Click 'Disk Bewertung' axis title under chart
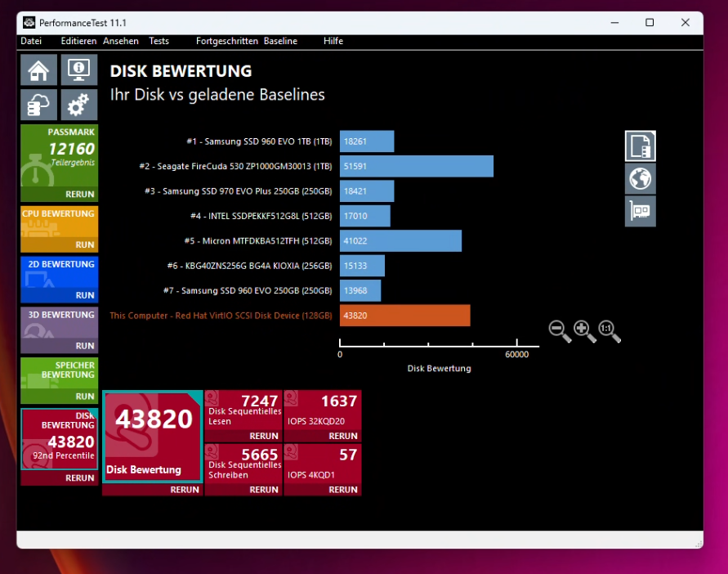728x574 pixels. [x=440, y=368]
